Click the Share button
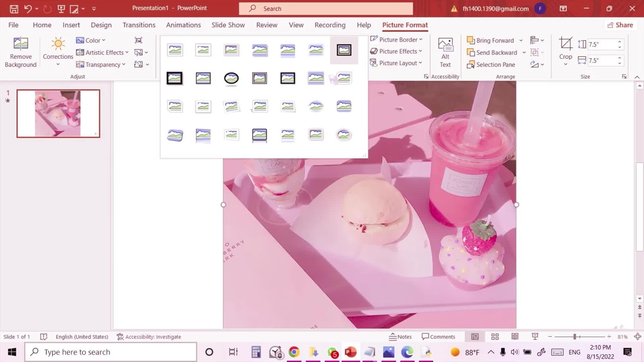Viewport: 644px width, 362px height. pos(620,25)
